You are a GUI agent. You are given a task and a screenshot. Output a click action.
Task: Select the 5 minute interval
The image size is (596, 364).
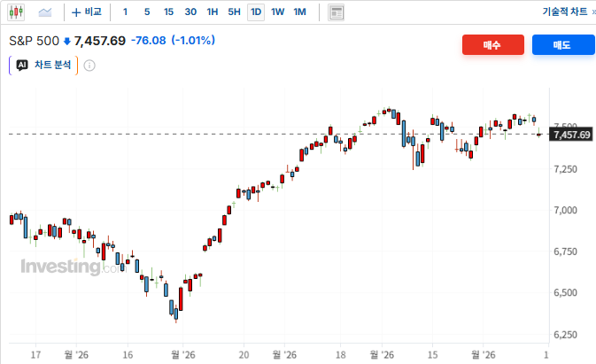click(x=147, y=12)
